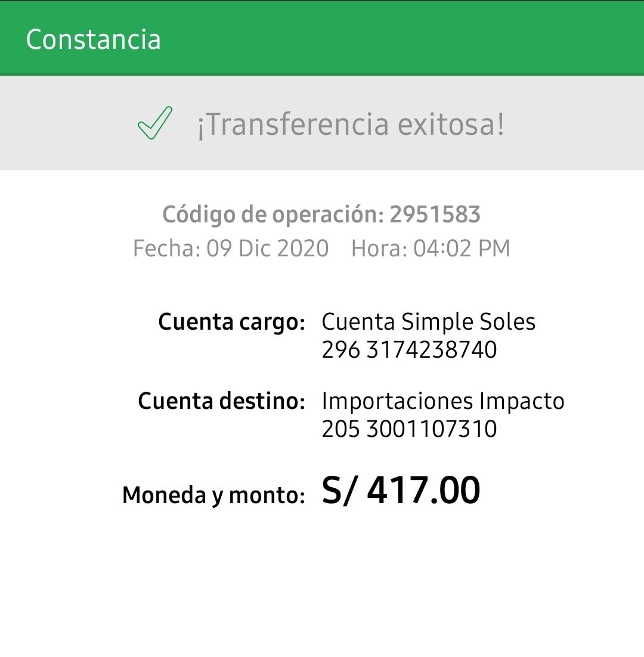Tap the Hora 04:02 PM text

[431, 248]
